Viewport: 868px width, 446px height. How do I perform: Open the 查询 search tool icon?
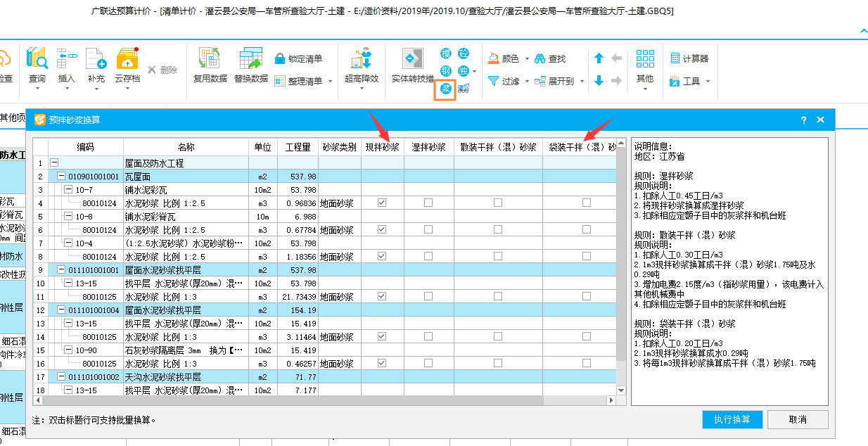pyautogui.click(x=37, y=58)
